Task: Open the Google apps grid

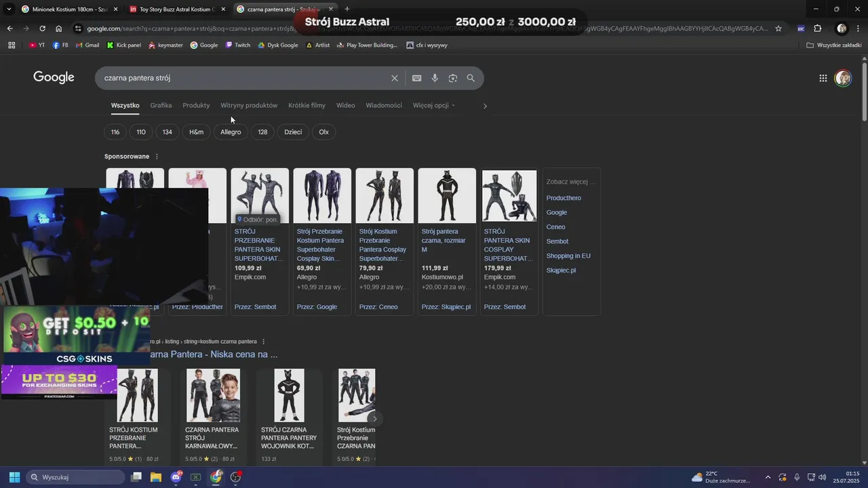Action: coord(823,78)
